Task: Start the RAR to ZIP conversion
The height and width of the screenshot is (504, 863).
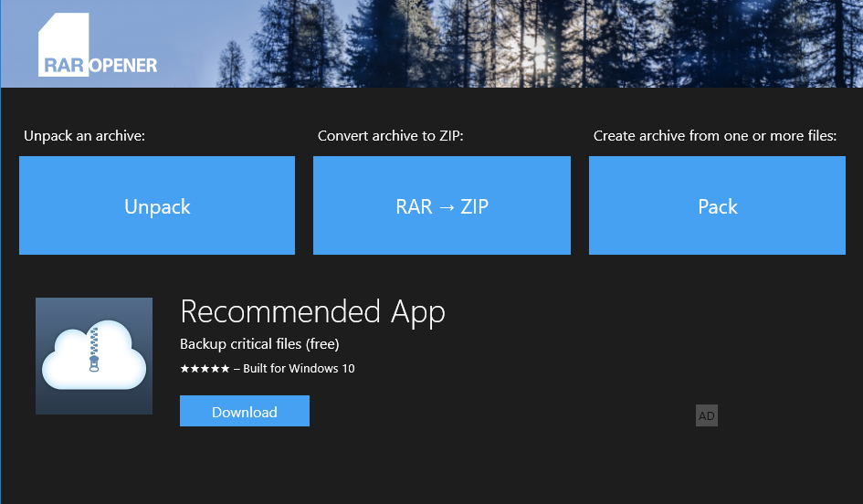Action: coord(441,205)
